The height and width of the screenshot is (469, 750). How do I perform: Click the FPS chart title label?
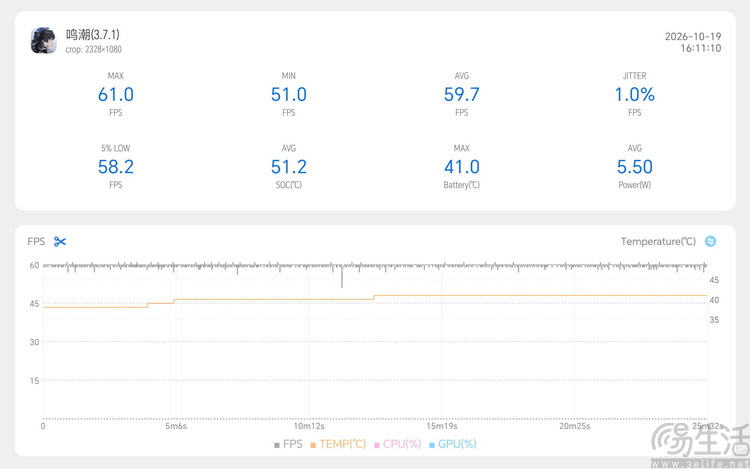(36, 241)
